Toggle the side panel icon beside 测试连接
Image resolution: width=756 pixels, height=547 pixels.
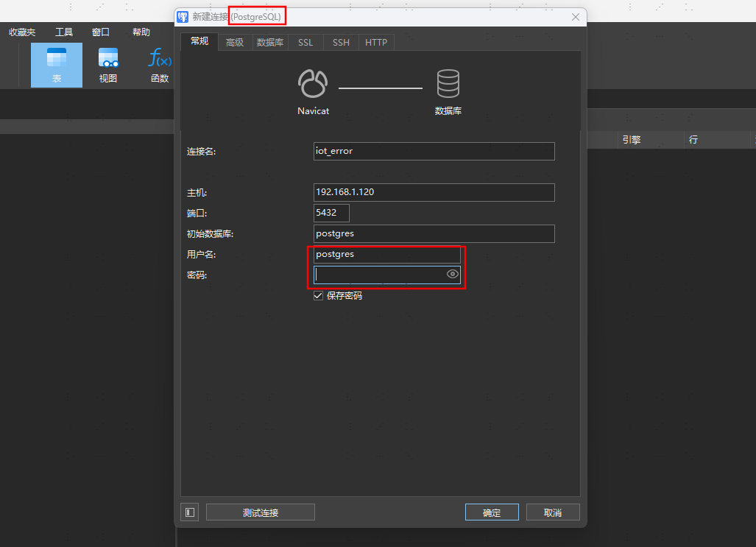(189, 512)
